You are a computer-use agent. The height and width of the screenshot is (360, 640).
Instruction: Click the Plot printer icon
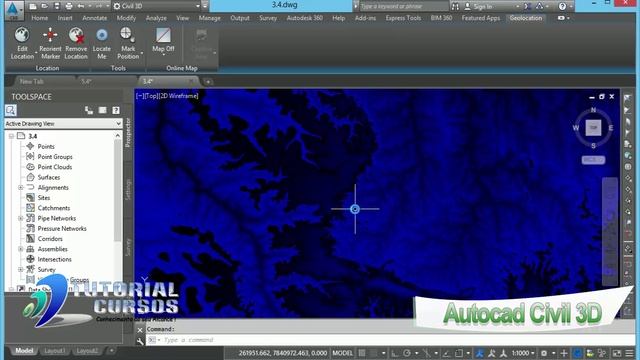pyautogui.click(x=69, y=6)
